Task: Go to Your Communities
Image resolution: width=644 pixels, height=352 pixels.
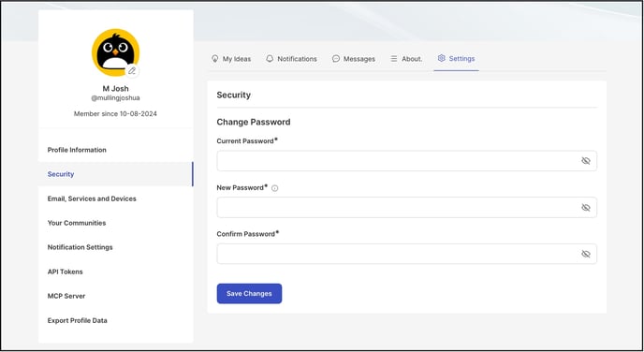Action: [115, 223]
